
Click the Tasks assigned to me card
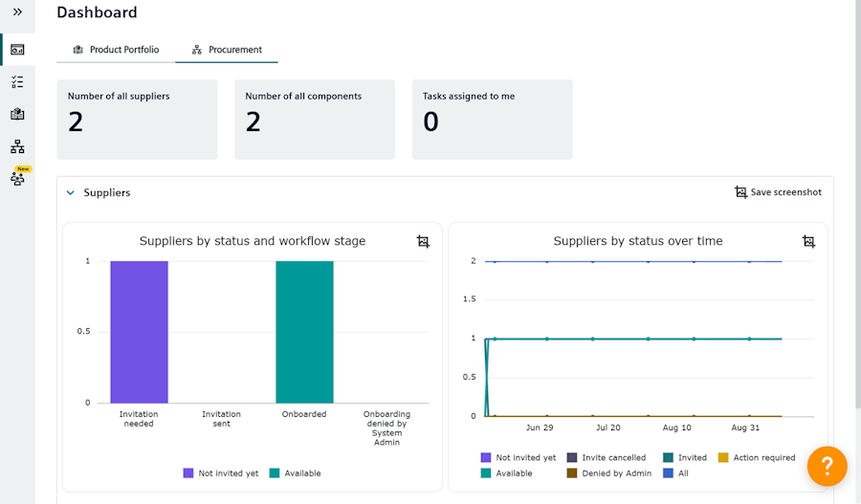(492, 120)
